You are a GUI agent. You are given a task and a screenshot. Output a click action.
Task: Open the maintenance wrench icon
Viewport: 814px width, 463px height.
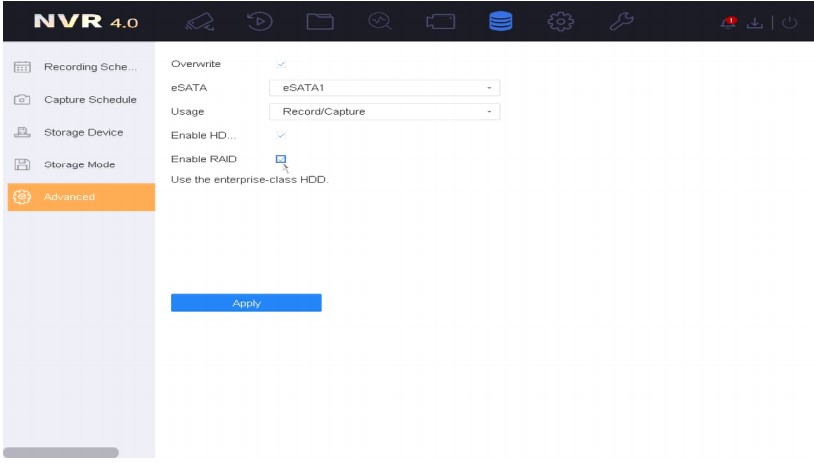[623, 21]
